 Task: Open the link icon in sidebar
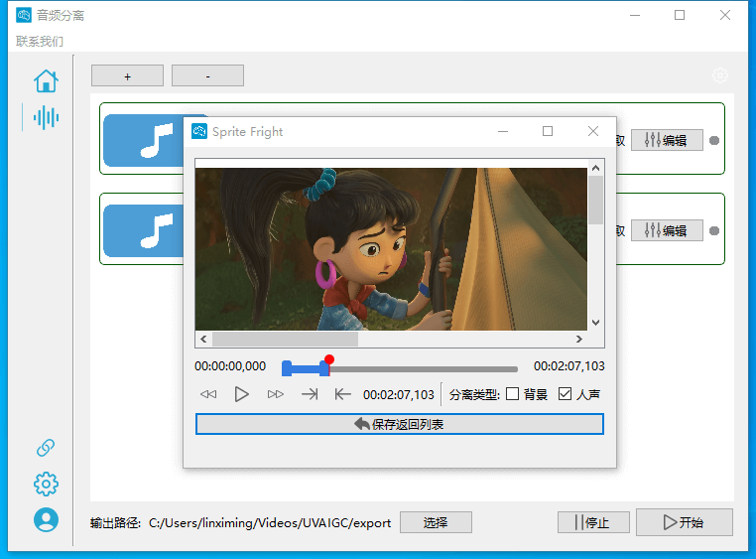click(46, 448)
